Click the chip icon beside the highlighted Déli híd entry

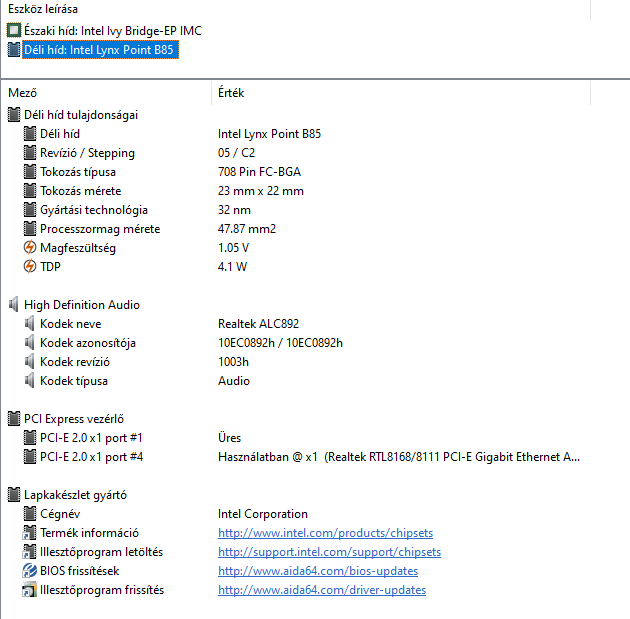pos(14,50)
